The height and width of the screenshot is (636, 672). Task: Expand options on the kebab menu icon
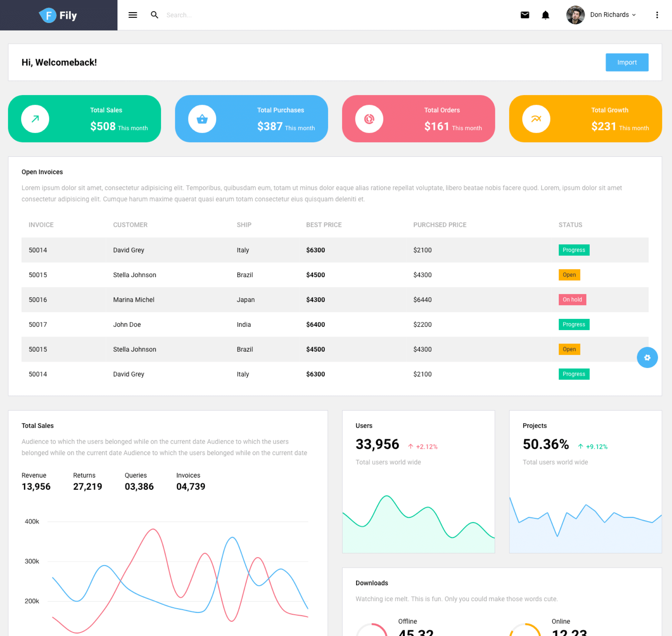point(657,15)
